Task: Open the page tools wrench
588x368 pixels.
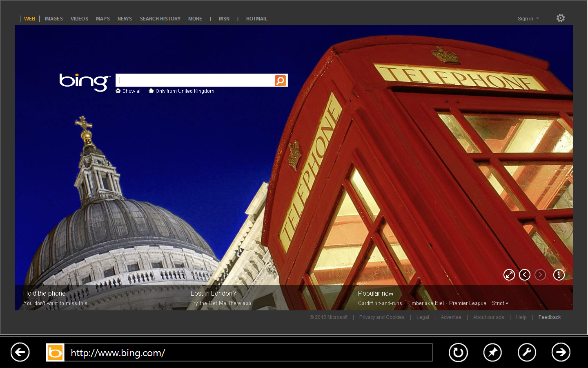Action: click(x=527, y=352)
